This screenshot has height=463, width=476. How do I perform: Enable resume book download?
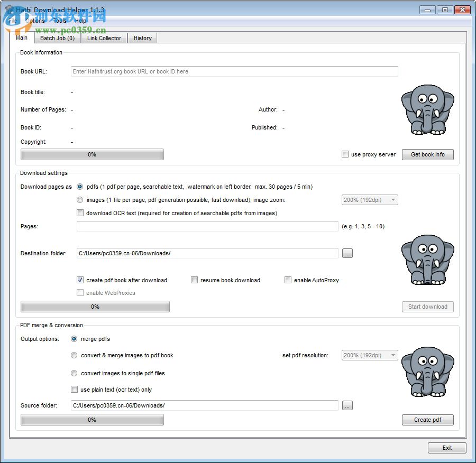[x=195, y=280]
